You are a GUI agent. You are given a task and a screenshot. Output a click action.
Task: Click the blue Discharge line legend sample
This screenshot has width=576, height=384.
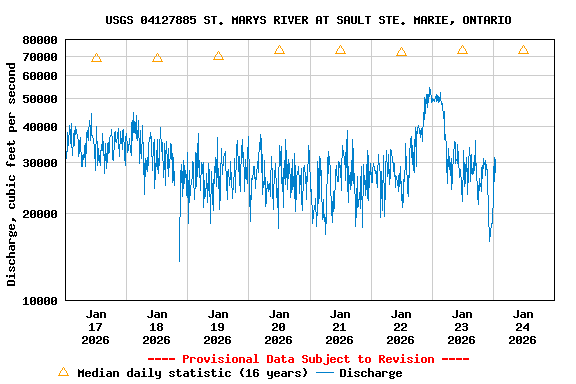point(325,373)
